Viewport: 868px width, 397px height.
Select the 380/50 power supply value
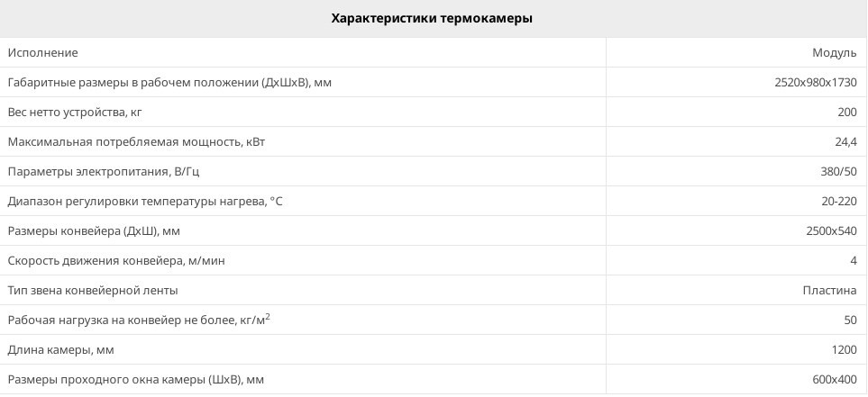click(x=839, y=172)
